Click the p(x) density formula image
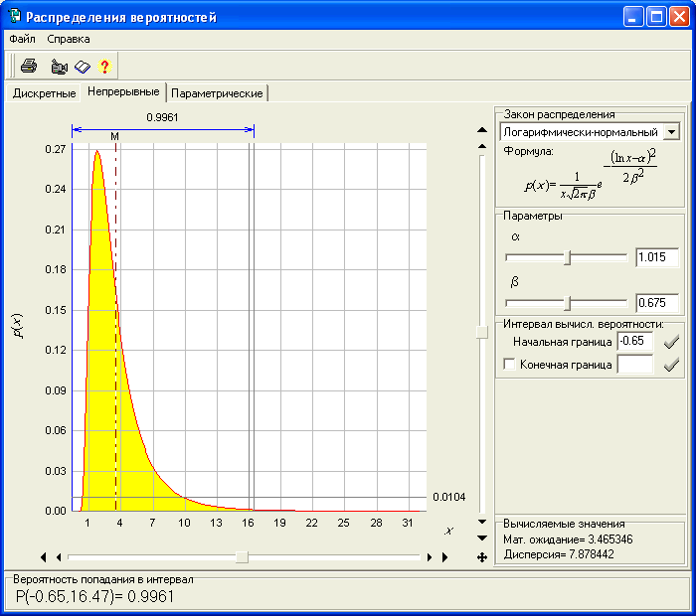This screenshot has height=616, width=696. click(x=591, y=175)
